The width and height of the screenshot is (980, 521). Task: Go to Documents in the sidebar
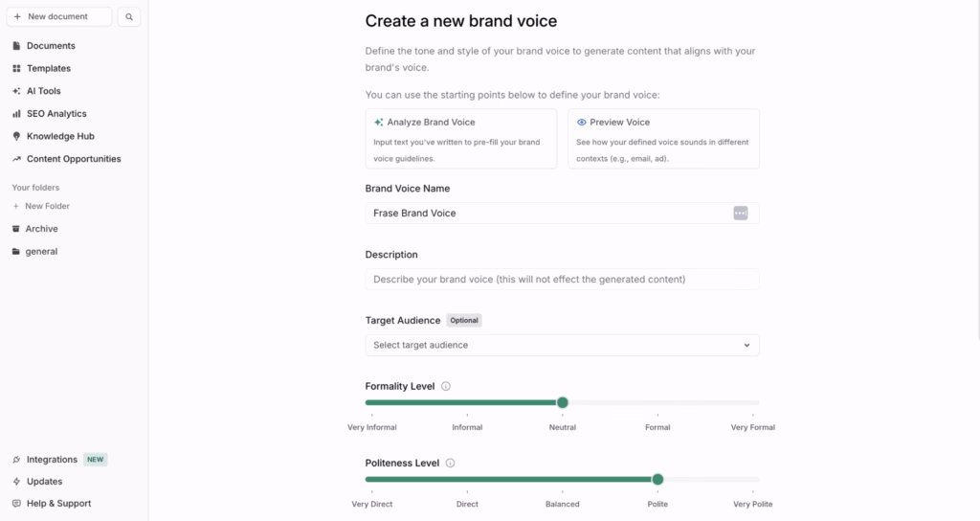coord(50,46)
